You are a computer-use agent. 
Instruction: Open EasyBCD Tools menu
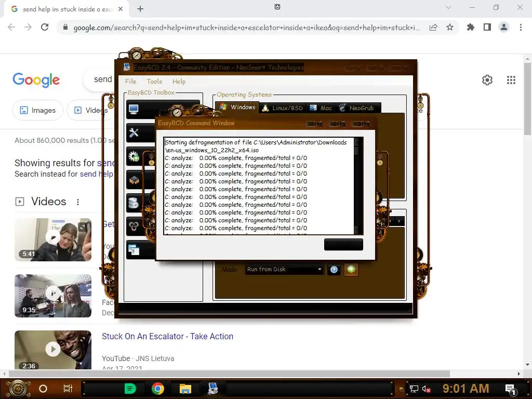pyautogui.click(x=154, y=82)
